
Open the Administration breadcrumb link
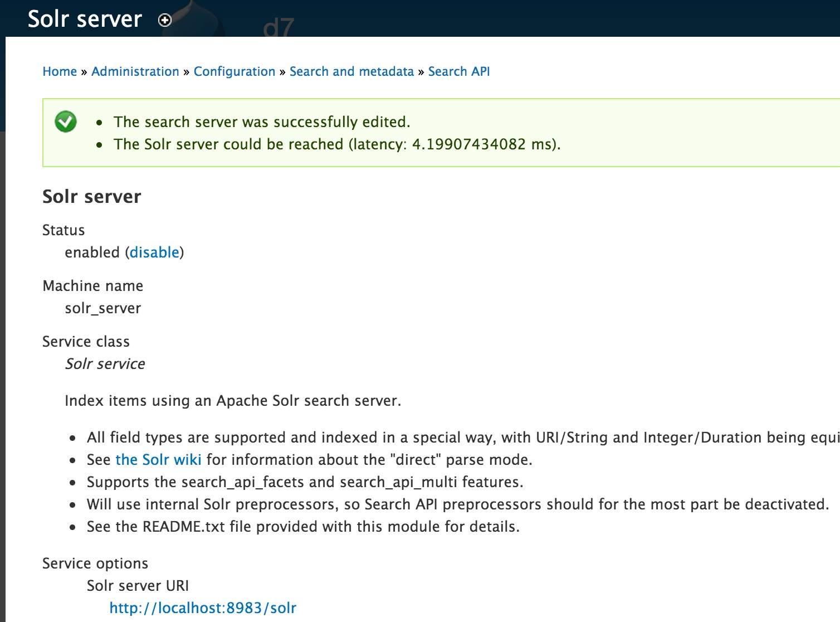coord(135,71)
